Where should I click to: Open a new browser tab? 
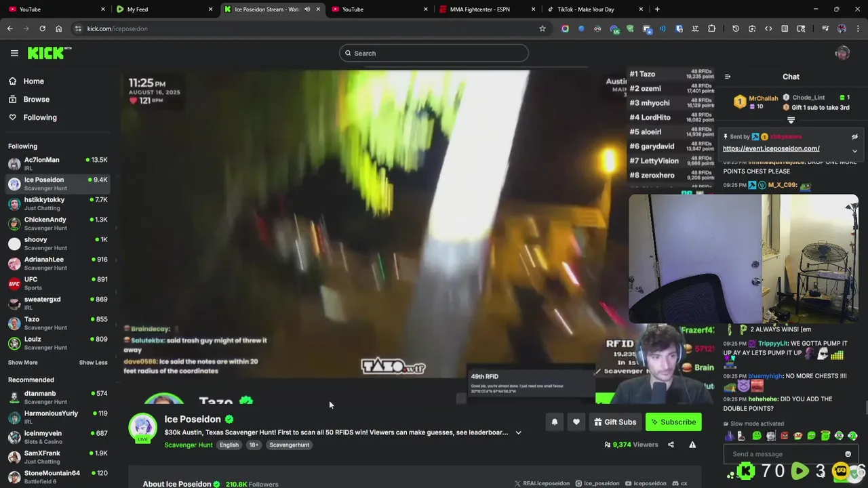click(657, 9)
